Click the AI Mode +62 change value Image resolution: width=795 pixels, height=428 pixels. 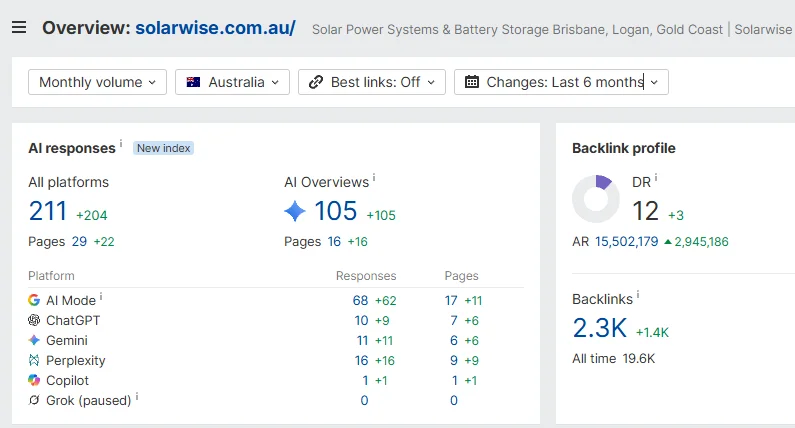coord(385,301)
